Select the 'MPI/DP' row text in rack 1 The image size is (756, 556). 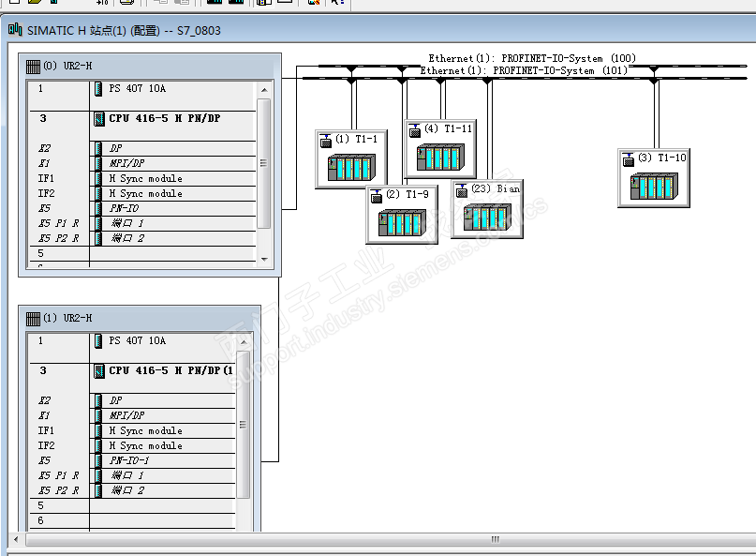[126, 415]
